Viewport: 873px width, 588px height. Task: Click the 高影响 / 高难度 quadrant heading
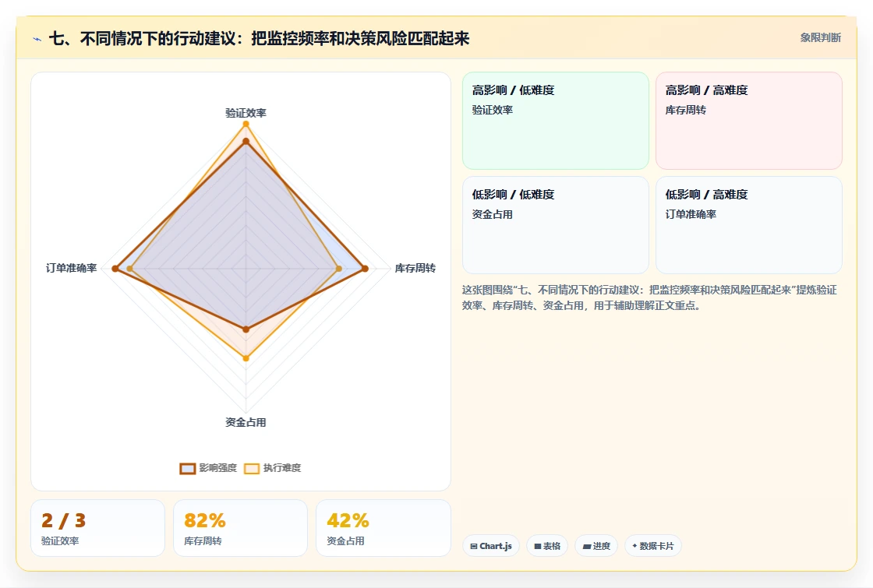pyautogui.click(x=706, y=90)
